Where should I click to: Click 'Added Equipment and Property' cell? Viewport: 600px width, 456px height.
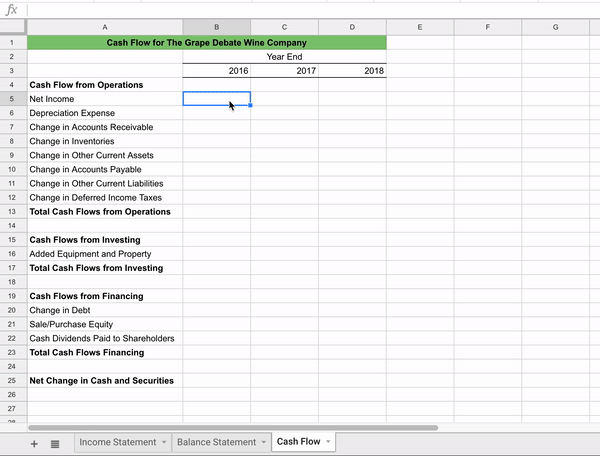(x=105, y=254)
